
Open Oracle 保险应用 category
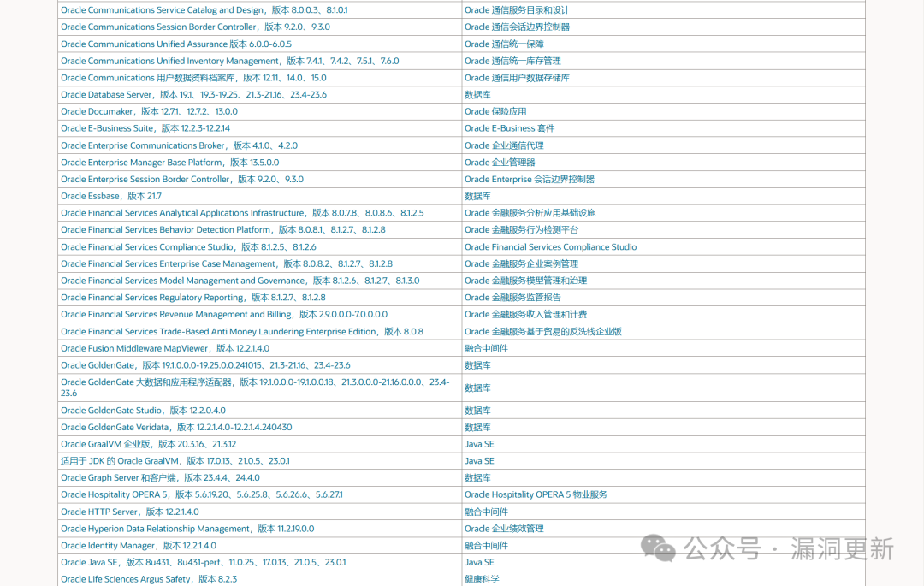(495, 112)
